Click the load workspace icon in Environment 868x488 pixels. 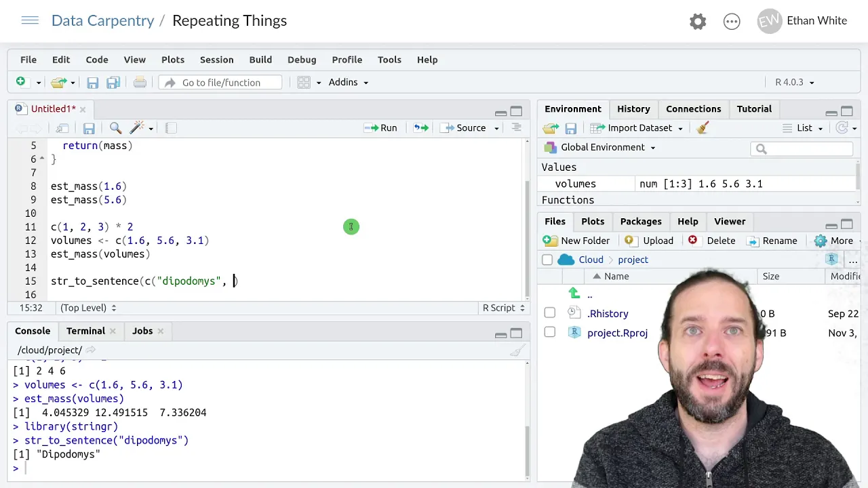[x=551, y=128]
